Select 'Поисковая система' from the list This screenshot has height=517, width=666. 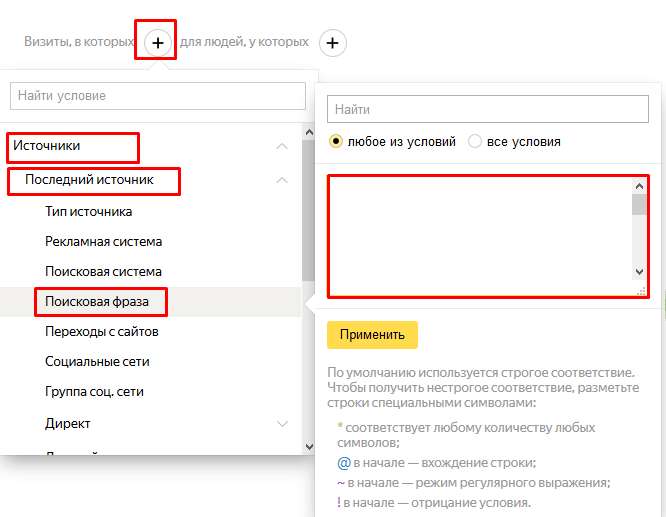tap(103, 272)
